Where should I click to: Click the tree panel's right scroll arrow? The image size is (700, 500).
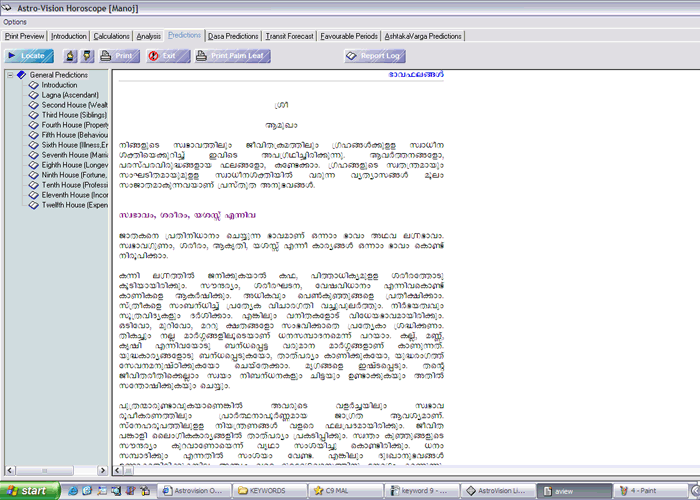[x=103, y=470]
